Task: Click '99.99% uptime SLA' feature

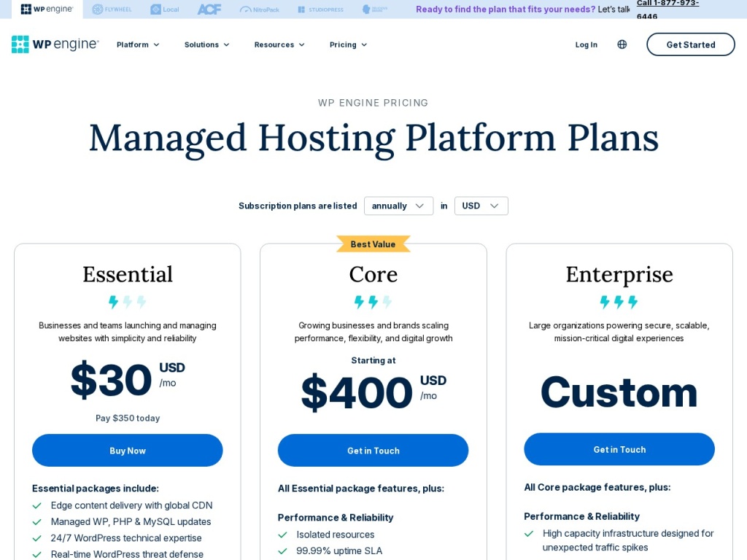Action: [339, 551]
